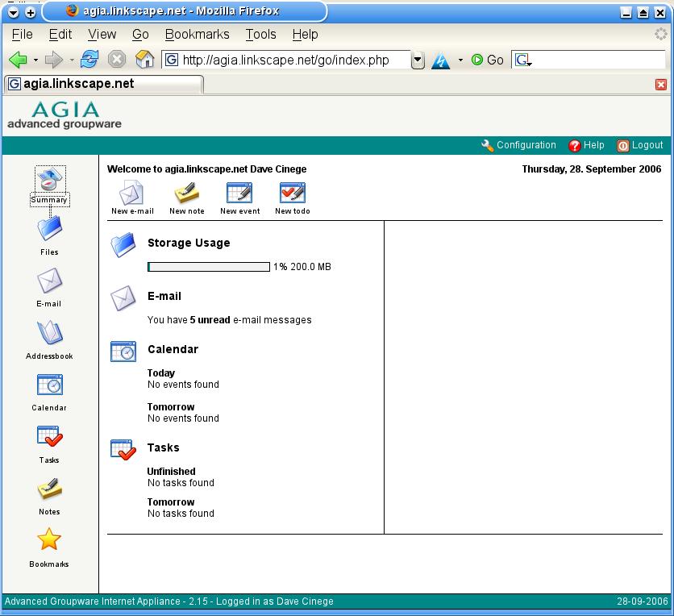Open the search engine selector dropdown
The height and width of the screenshot is (616, 674).
523,60
